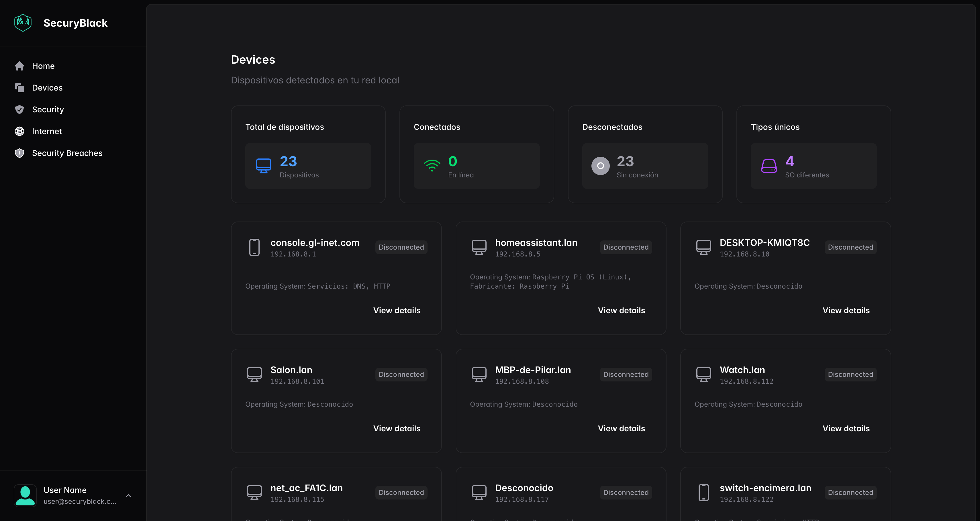980x521 pixels.
Task: Click the green wifi icon in Conectados card
Action: (x=432, y=166)
